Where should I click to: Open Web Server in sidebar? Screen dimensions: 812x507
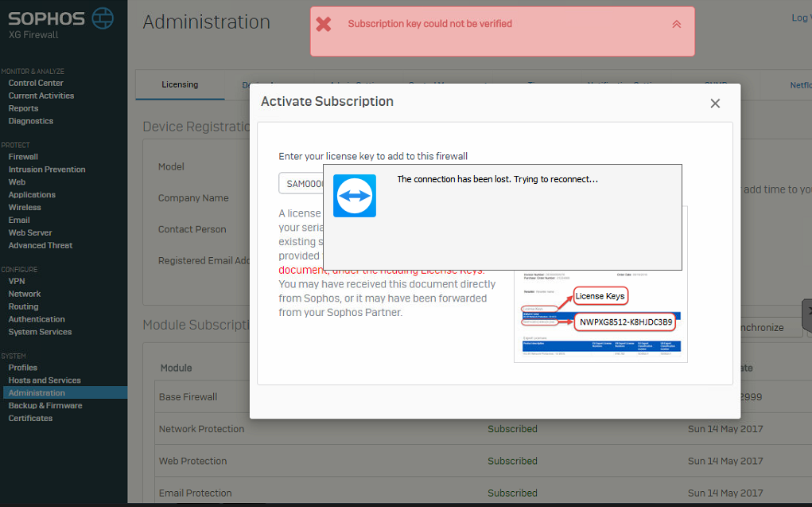click(30, 232)
